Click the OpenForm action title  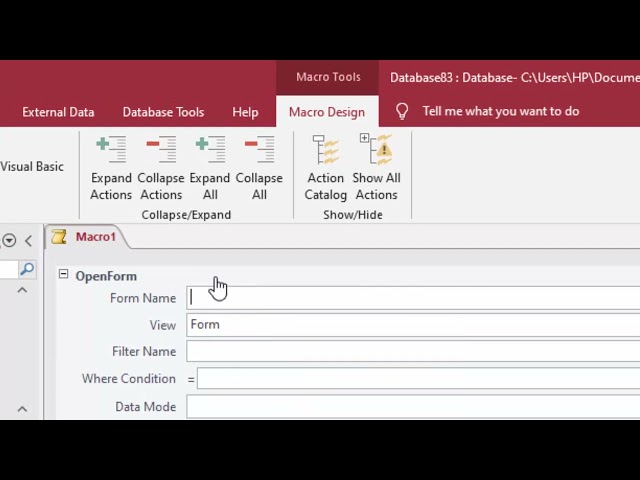point(106,276)
